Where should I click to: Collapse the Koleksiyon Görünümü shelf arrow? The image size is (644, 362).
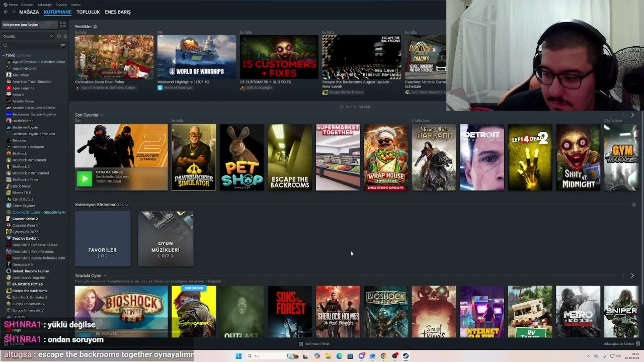[x=633, y=205]
